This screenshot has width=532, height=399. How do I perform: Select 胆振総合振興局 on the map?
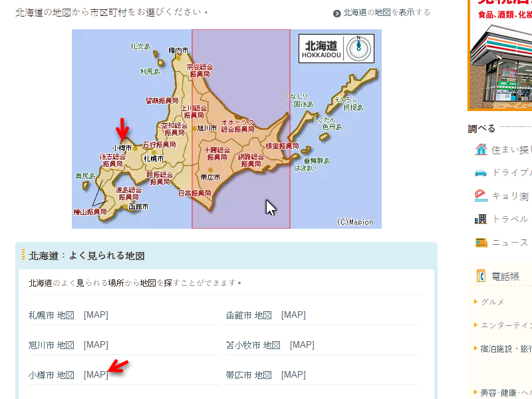(x=160, y=178)
